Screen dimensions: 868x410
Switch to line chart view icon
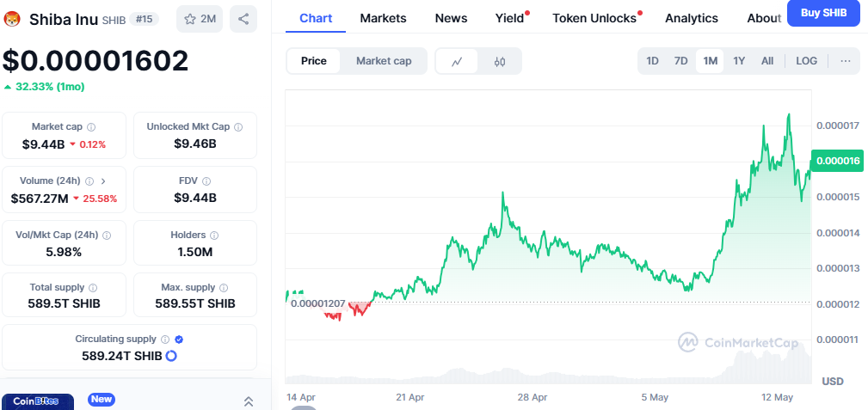pos(457,61)
